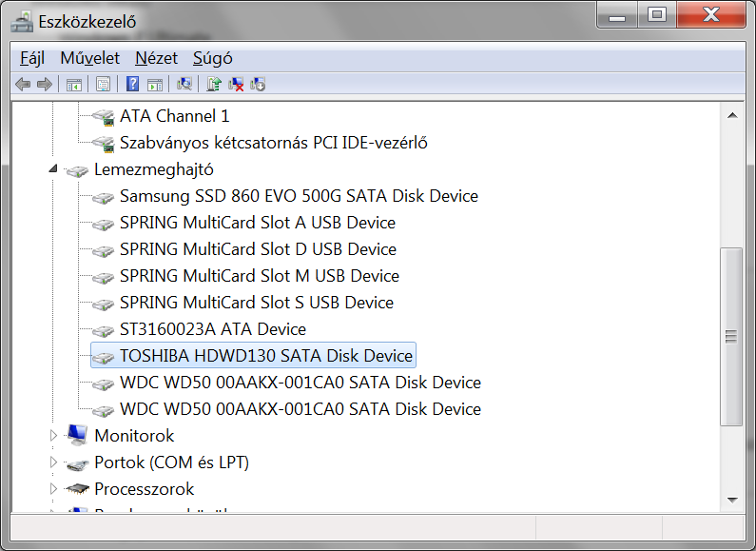
Task: Minimize the Eszközkezelő window
Action: pyautogui.click(x=617, y=15)
